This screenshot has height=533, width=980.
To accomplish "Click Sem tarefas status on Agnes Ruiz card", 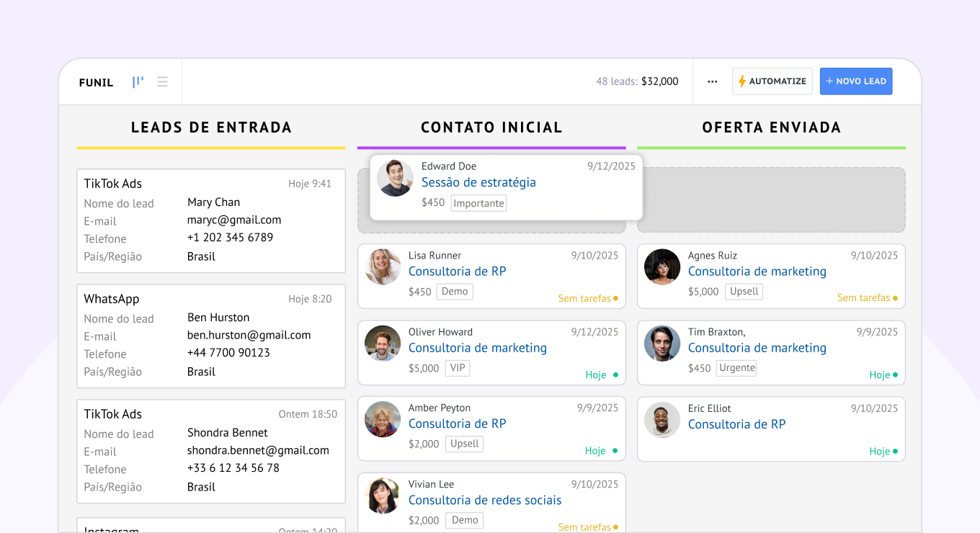I will click(867, 297).
